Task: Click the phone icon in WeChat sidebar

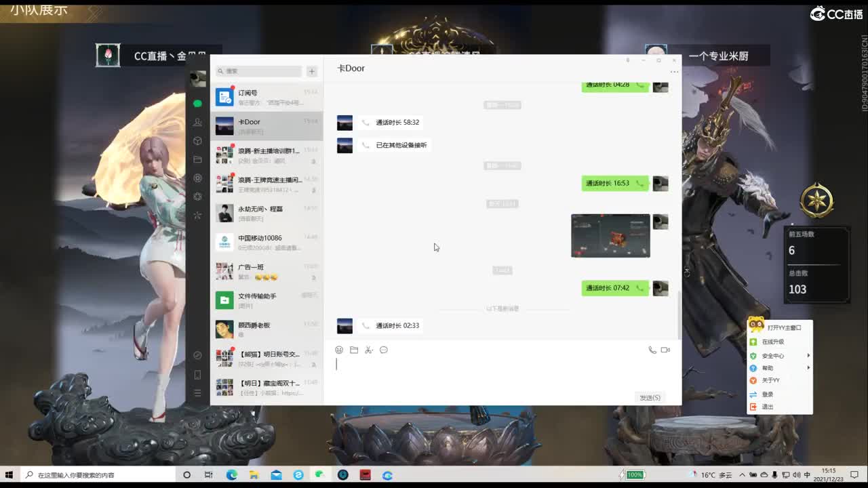Action: tap(197, 375)
